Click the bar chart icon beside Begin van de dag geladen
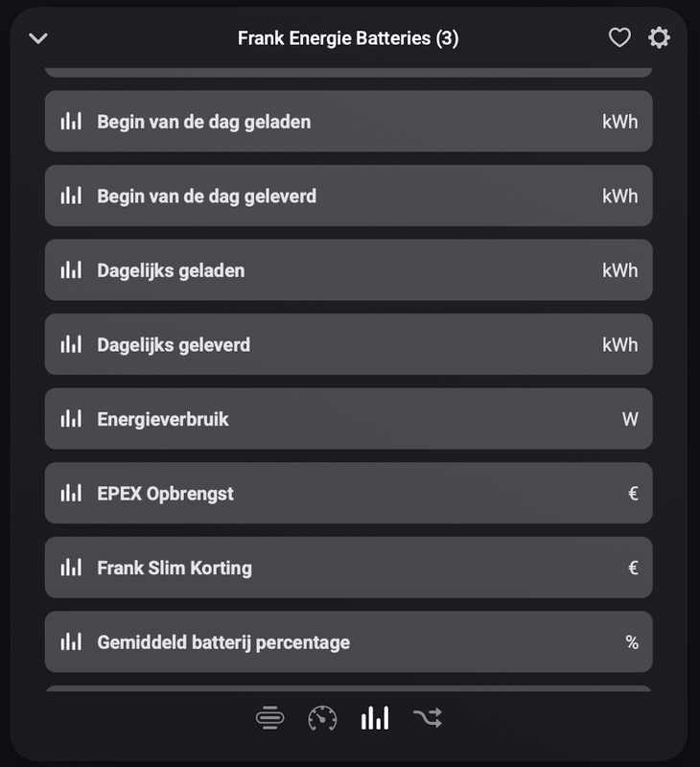This screenshot has height=767, width=700. point(72,121)
